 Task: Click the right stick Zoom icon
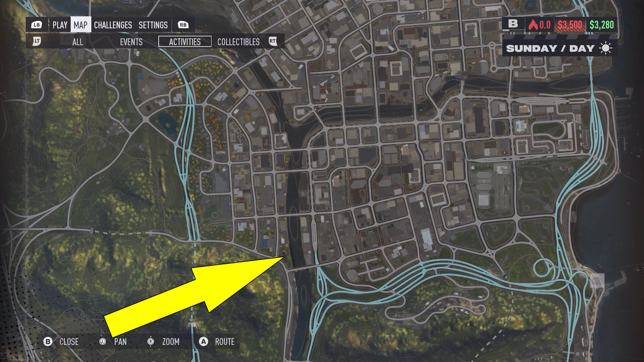point(151,342)
